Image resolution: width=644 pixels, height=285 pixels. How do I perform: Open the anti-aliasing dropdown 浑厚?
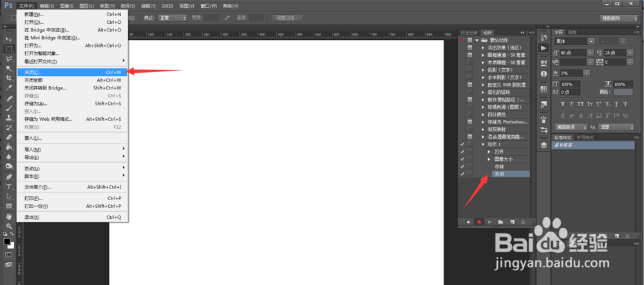616,127
